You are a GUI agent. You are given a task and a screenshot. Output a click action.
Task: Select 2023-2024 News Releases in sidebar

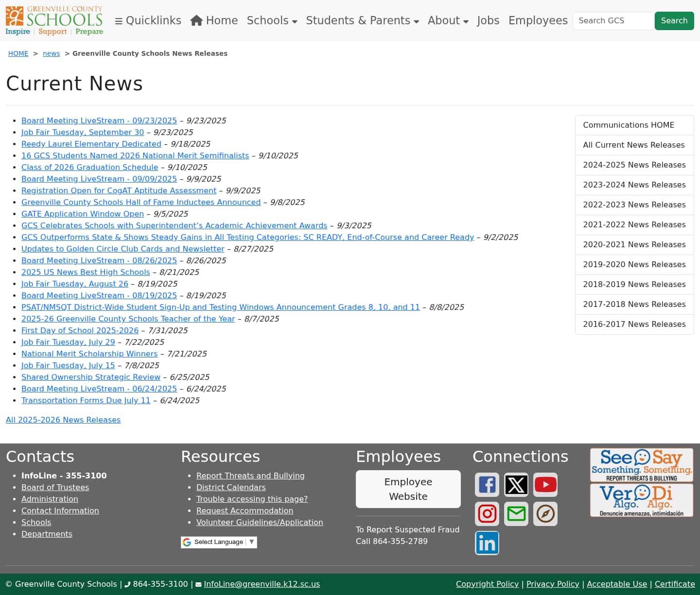634,185
